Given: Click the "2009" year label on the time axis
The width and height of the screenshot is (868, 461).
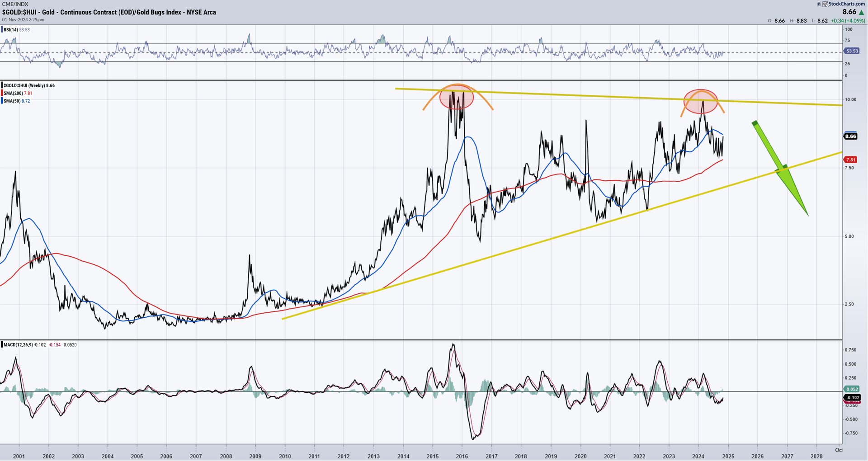Looking at the screenshot, I should (255, 456).
